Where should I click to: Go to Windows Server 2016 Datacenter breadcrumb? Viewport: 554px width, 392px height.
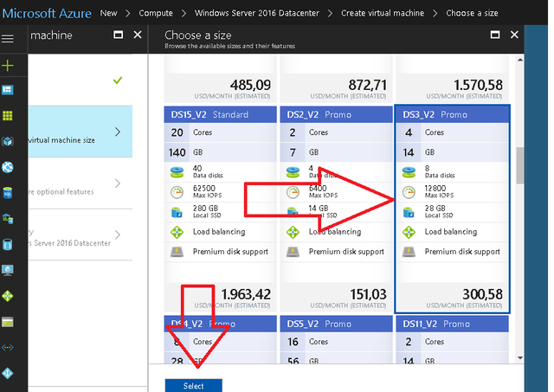coord(257,13)
